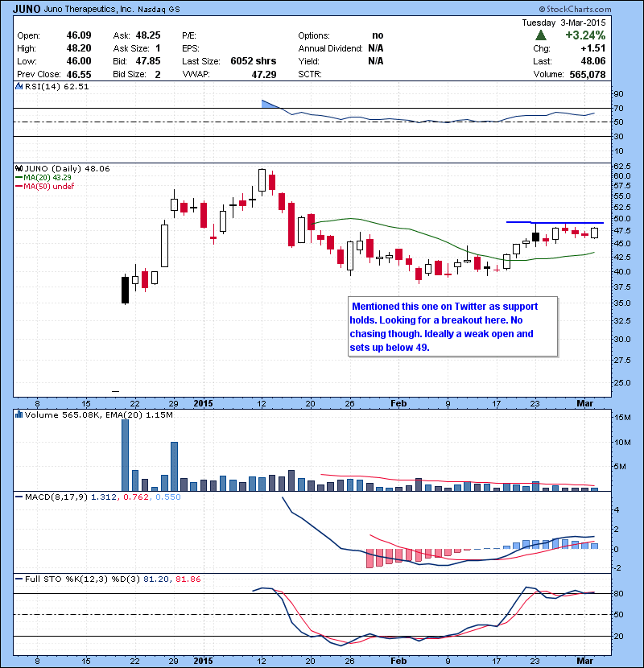Click the High price 48.20

click(x=79, y=48)
